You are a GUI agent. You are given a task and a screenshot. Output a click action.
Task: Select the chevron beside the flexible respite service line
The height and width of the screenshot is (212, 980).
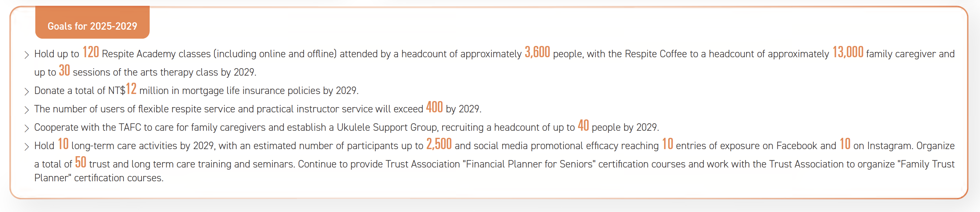[x=26, y=110]
